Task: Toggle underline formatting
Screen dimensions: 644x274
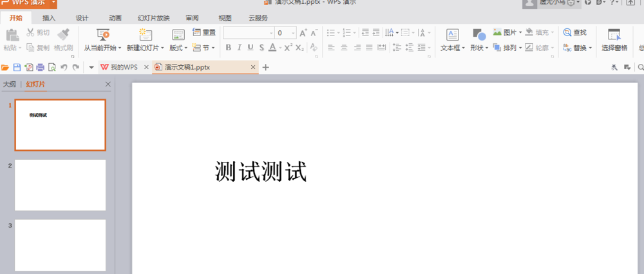Action: coord(250,48)
